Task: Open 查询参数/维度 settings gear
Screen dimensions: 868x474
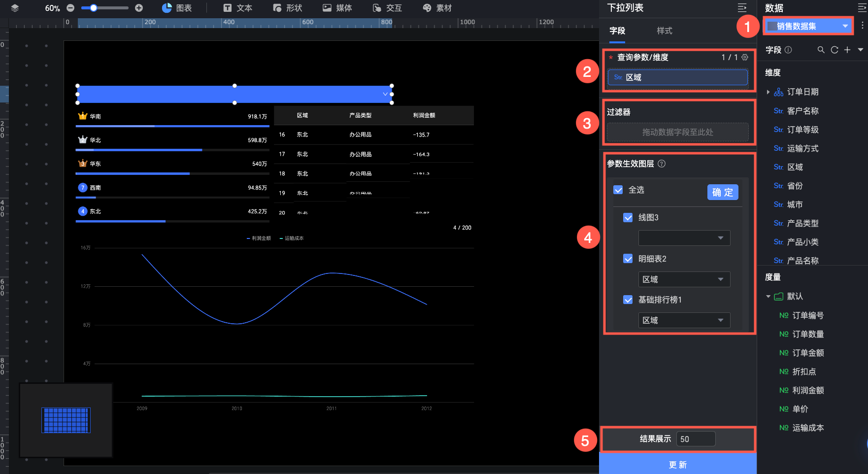Action: point(745,57)
